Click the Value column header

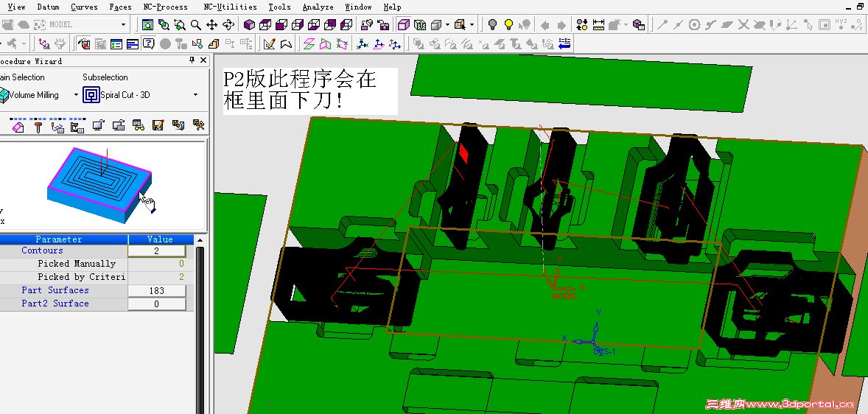pos(161,239)
